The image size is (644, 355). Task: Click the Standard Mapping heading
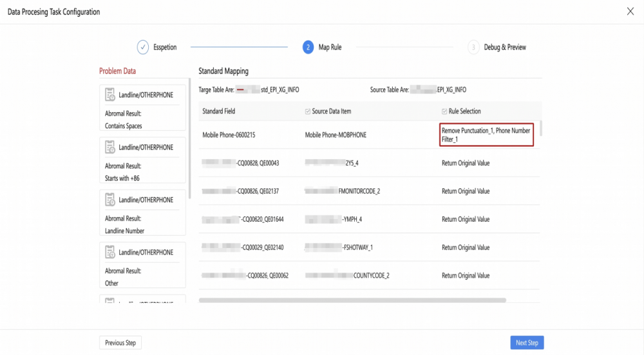tap(223, 71)
